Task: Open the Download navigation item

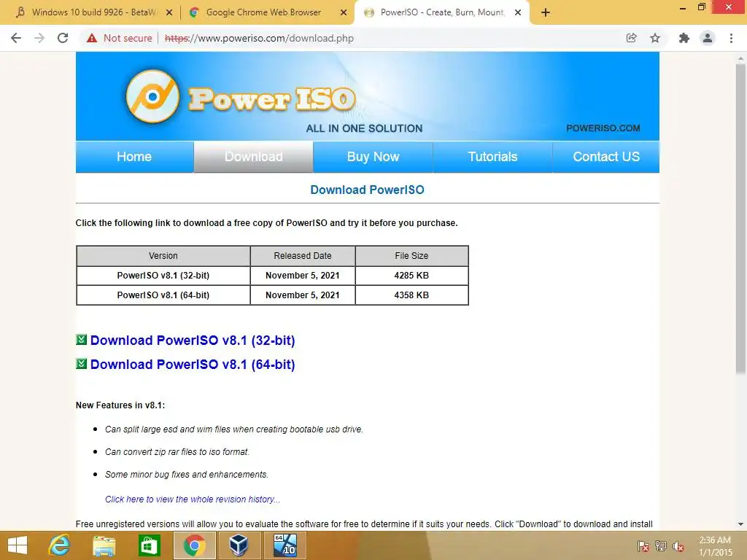Action: [x=253, y=157]
